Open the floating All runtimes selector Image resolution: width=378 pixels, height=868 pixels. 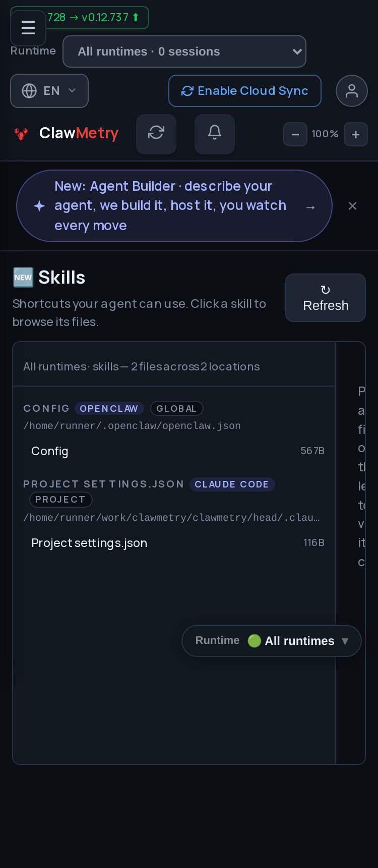(272, 641)
